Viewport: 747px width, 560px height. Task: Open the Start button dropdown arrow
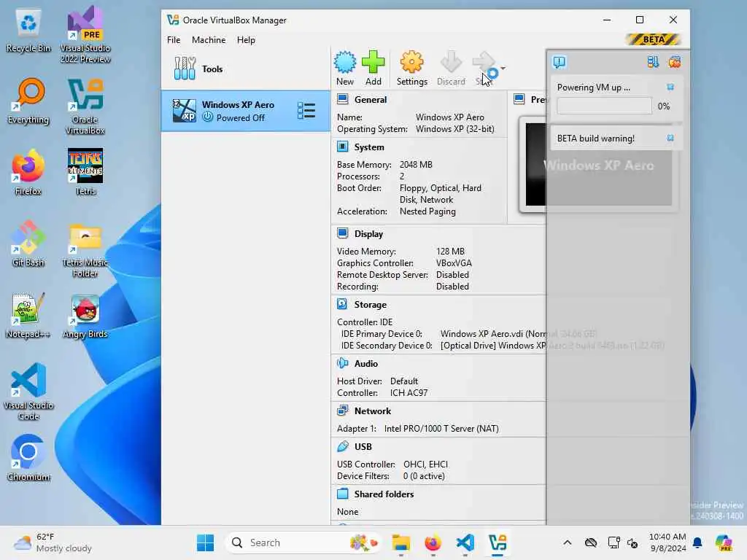(503, 68)
